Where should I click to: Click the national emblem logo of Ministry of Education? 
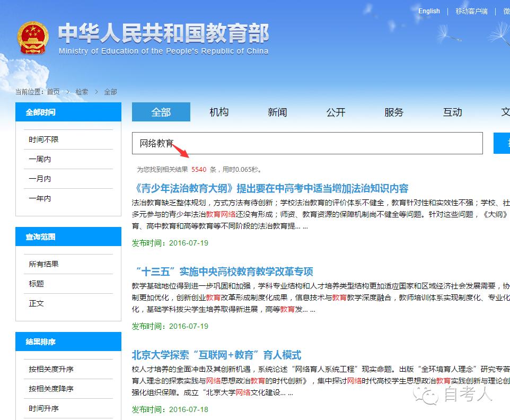tap(33, 37)
